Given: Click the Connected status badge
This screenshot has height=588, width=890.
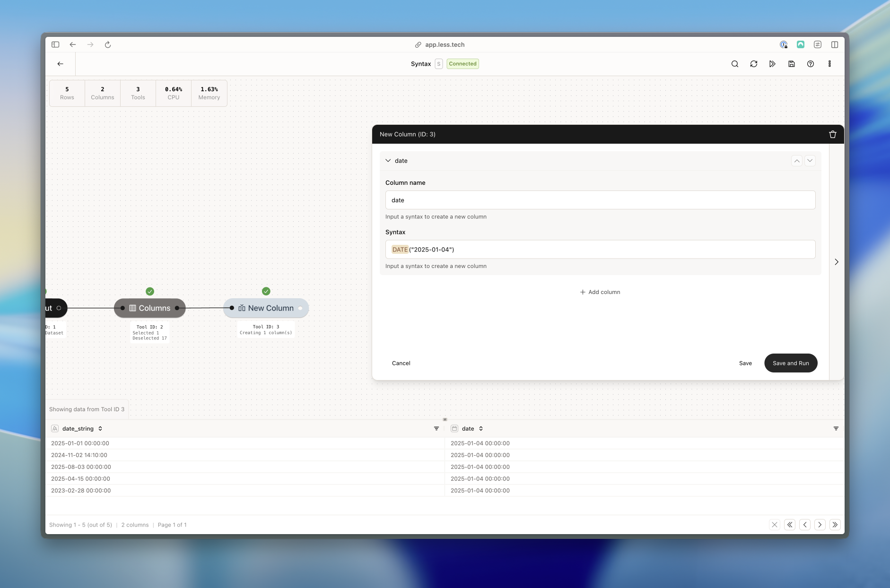Looking at the screenshot, I should 463,64.
